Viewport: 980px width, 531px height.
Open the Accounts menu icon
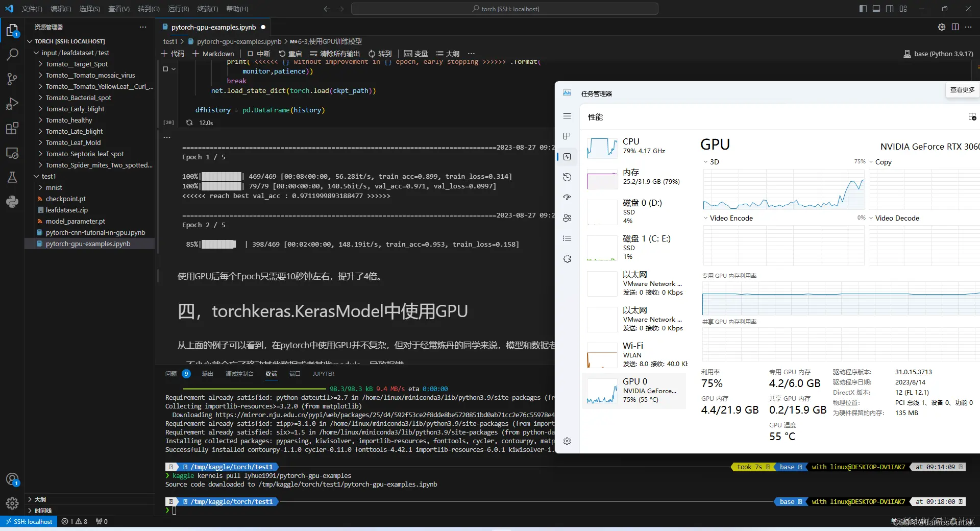pos(12,479)
